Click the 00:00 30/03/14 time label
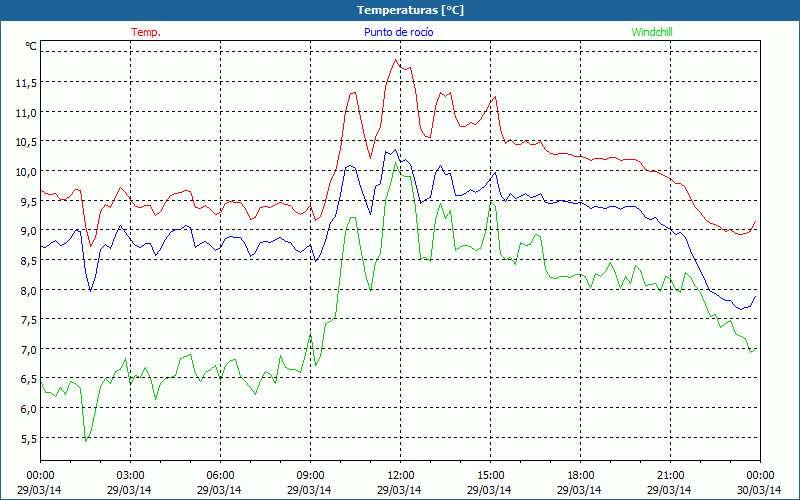The image size is (800, 500). click(760, 483)
